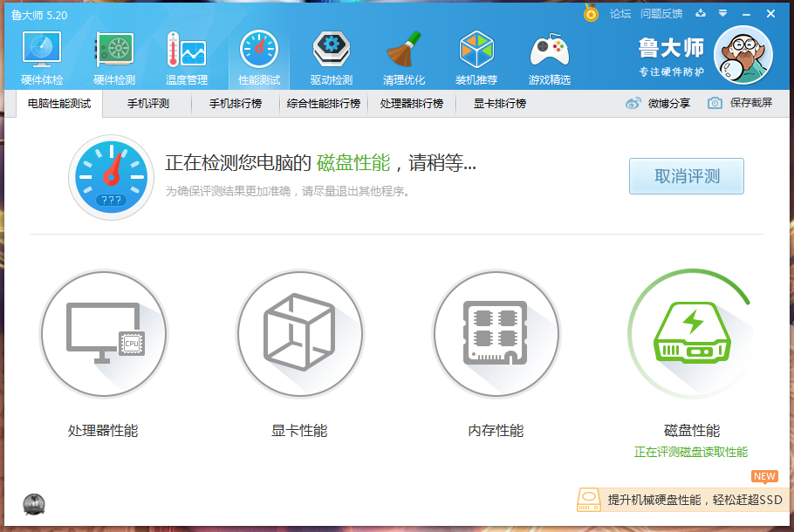The height and width of the screenshot is (532, 794).
Task: Open the SSD upgrade promotion banner
Action: (685, 500)
